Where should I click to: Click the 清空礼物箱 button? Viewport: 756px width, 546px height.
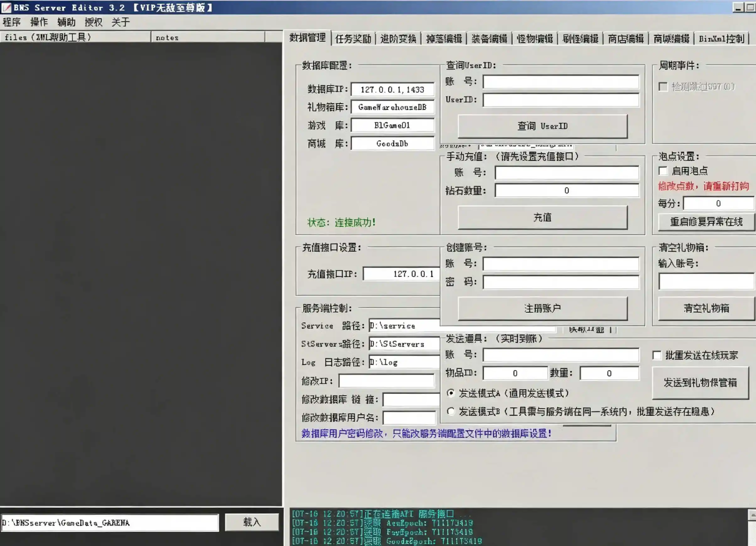(706, 309)
